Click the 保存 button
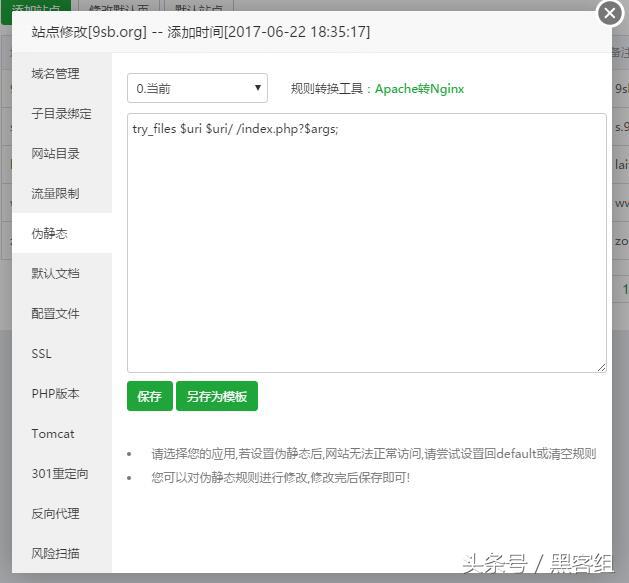Screen dimensions: 629x583 pyautogui.click(x=150, y=396)
